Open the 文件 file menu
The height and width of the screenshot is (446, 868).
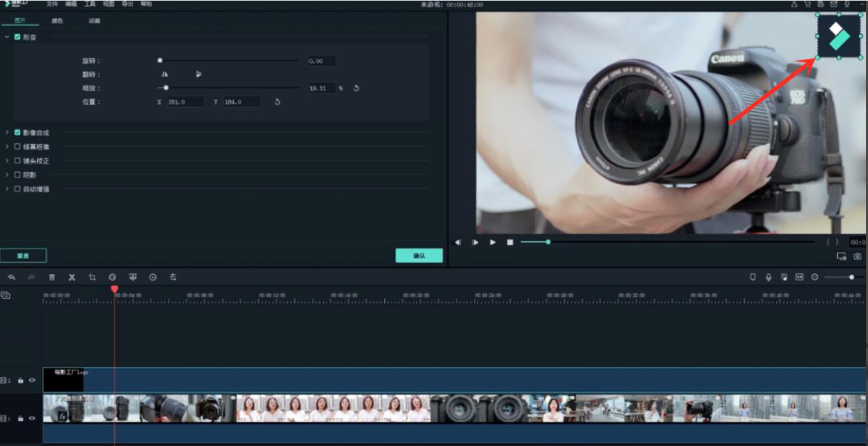pos(52,4)
